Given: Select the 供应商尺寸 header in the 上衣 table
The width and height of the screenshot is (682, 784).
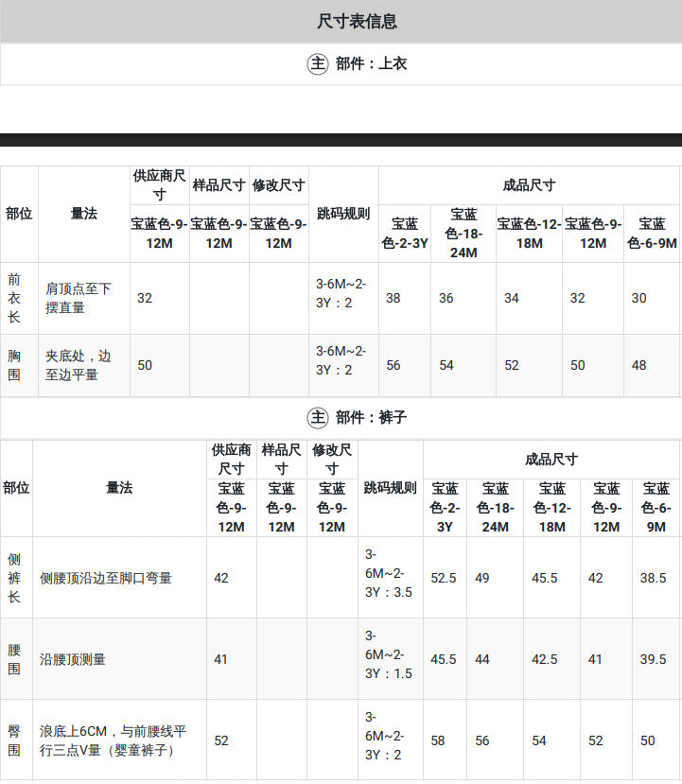Looking at the screenshot, I should pyautogui.click(x=160, y=185).
